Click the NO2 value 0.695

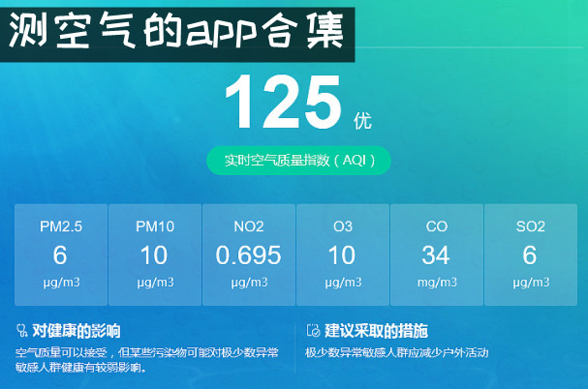[x=248, y=255]
